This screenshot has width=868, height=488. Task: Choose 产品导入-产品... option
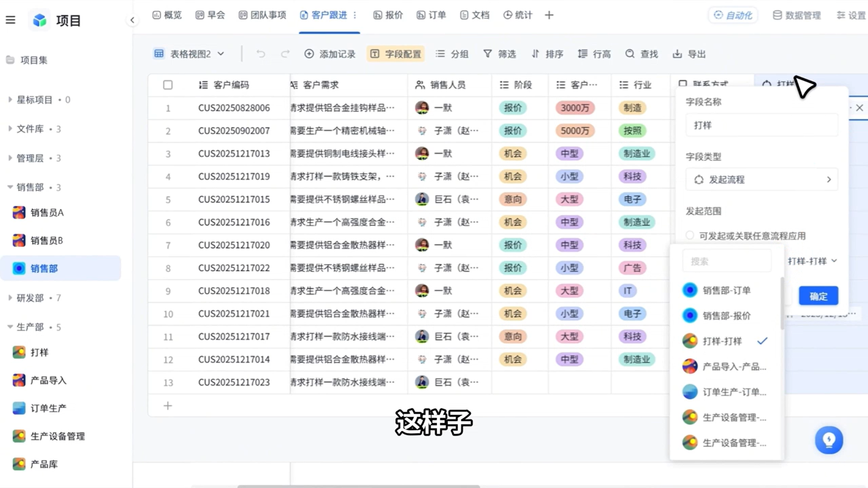pyautogui.click(x=726, y=367)
